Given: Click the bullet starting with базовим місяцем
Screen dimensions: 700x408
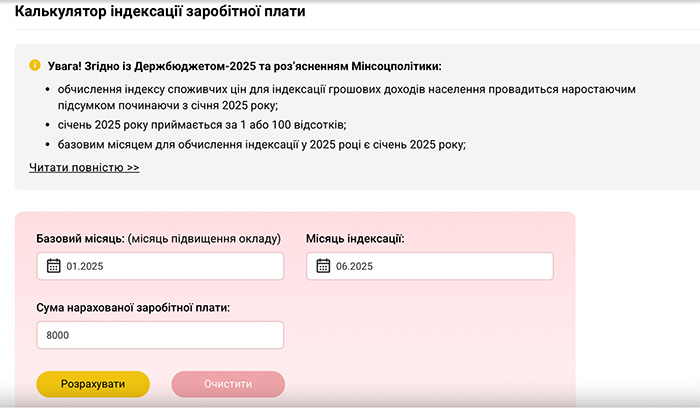Looking at the screenshot, I should pyautogui.click(x=262, y=145).
